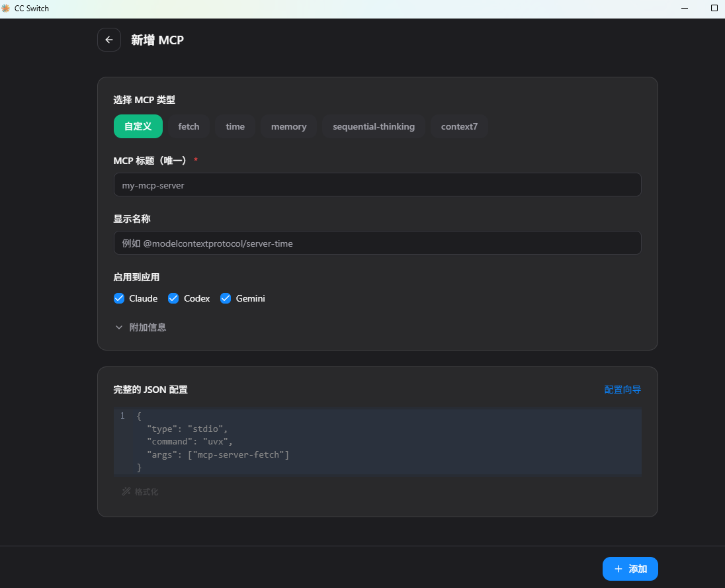Click the "args" line in JSON

tap(218, 455)
